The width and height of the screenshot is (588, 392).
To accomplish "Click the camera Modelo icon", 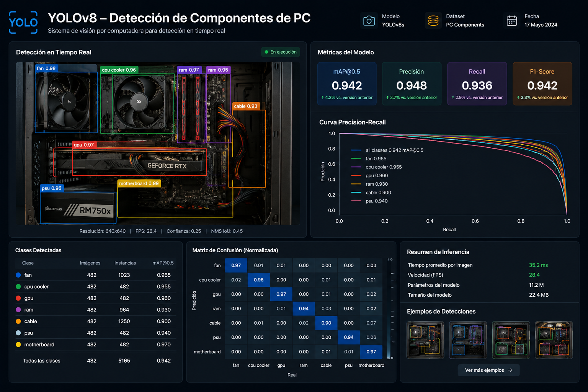I will pos(369,21).
